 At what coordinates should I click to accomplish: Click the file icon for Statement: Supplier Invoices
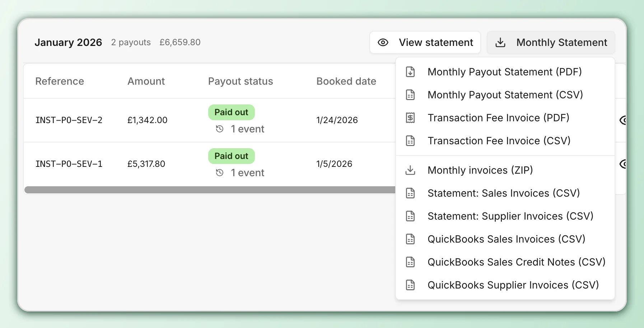[x=410, y=216]
